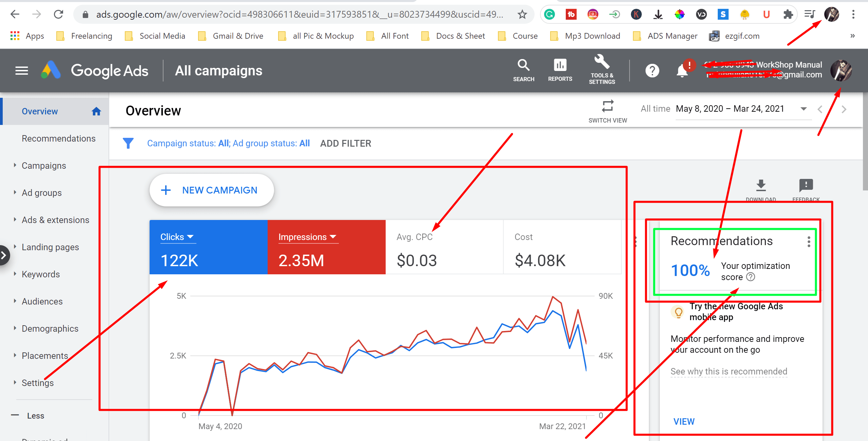
Task: Open the ezgif.com bookmark
Action: 734,36
